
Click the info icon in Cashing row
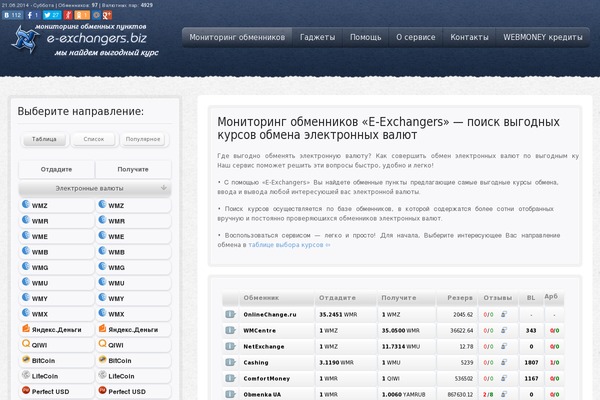coord(230,362)
